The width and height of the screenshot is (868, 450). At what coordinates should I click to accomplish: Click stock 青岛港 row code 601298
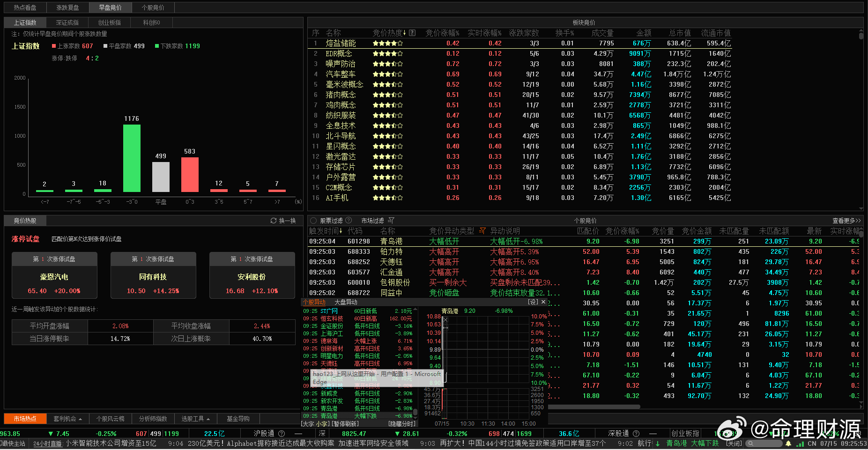[584, 241]
